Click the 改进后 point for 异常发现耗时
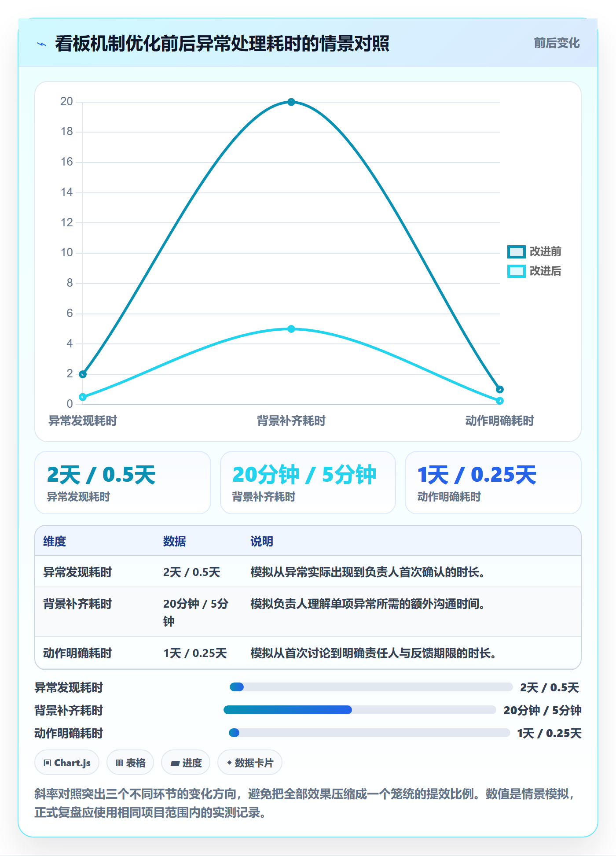The image size is (616, 856). click(83, 397)
